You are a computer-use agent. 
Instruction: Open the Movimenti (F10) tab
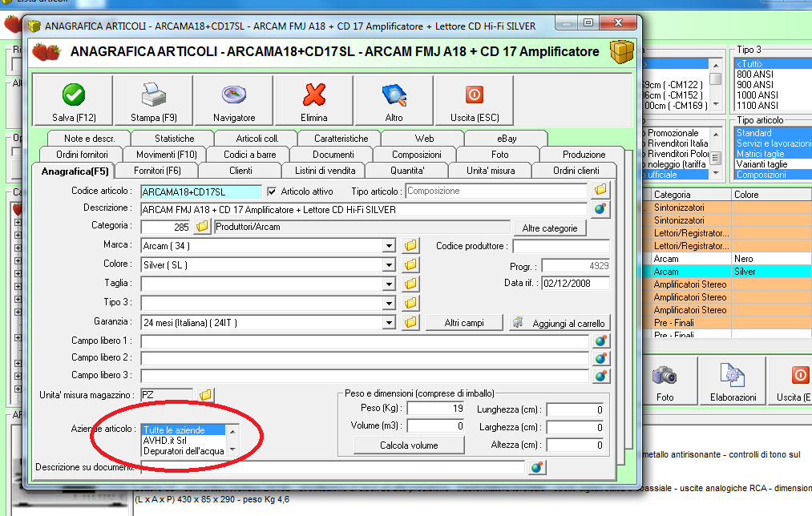pyautogui.click(x=166, y=154)
